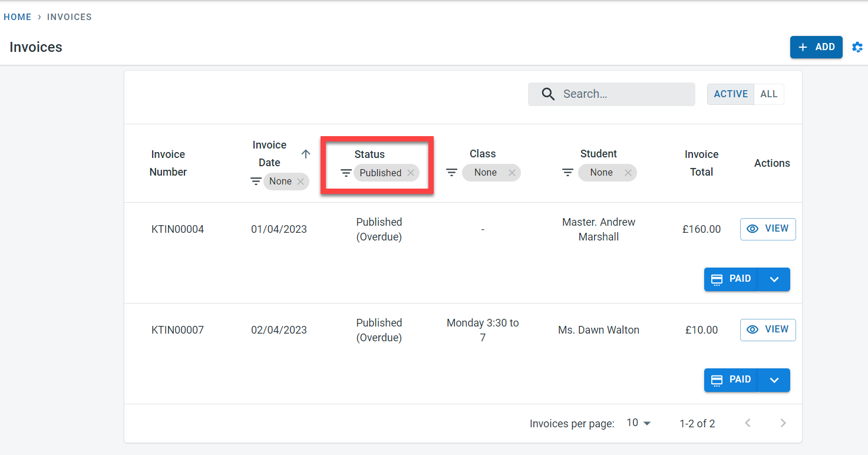The width and height of the screenshot is (868, 455).
Task: Click the Add invoice button
Action: pyautogui.click(x=816, y=47)
